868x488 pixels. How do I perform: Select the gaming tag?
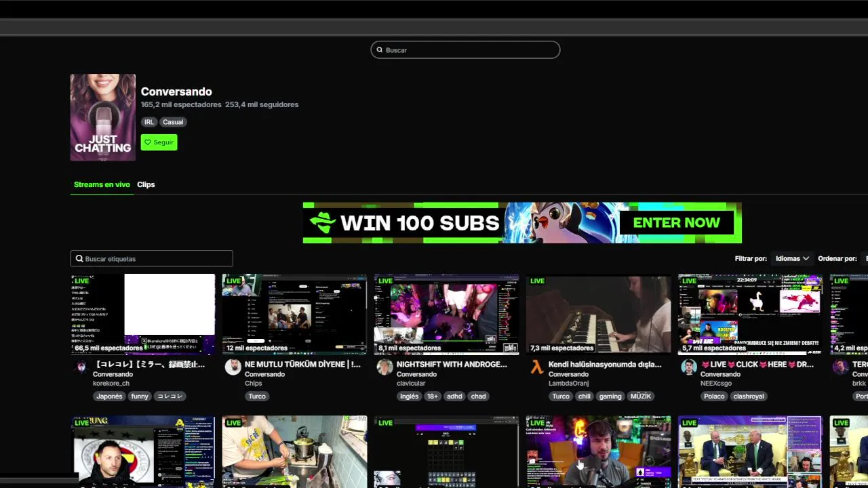pos(610,396)
